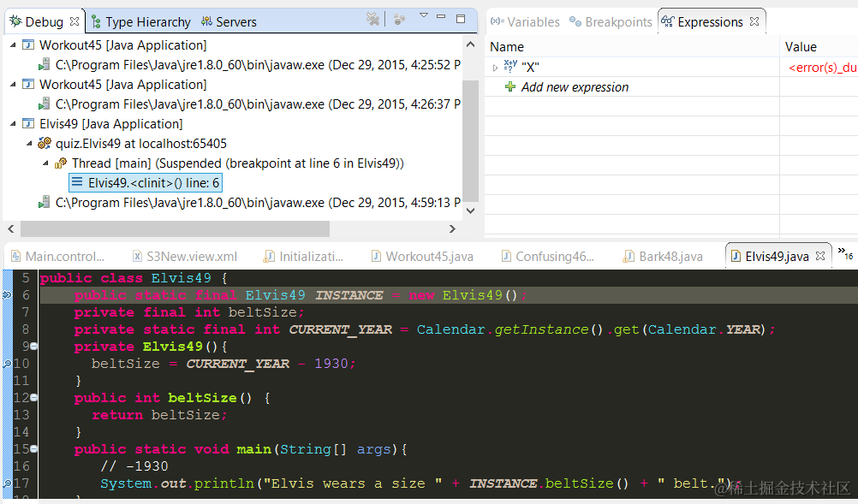Click Remove All Terminated Launches icon
Screen dimensions: 858x504
(x=372, y=20)
